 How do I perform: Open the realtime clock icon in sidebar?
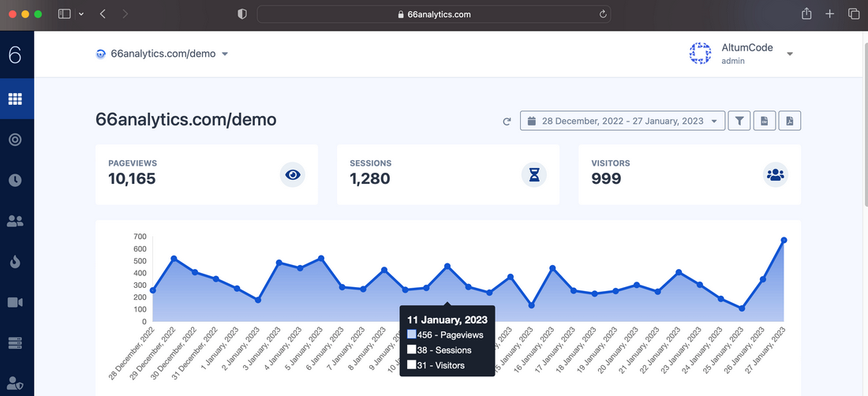[x=15, y=181]
